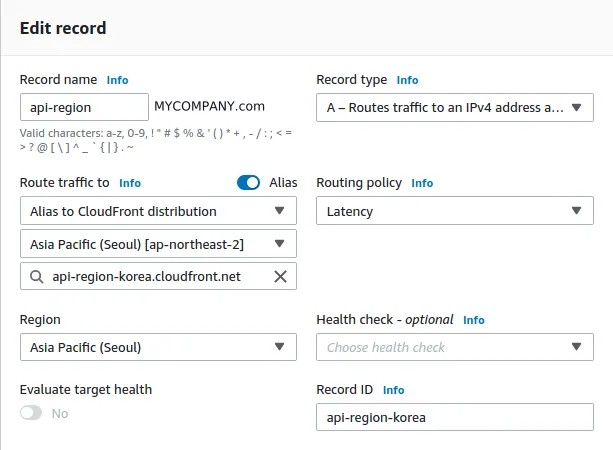Open the Region Asia Pacific (Seoul) dropdown
This screenshot has width=613, height=450.
point(158,347)
